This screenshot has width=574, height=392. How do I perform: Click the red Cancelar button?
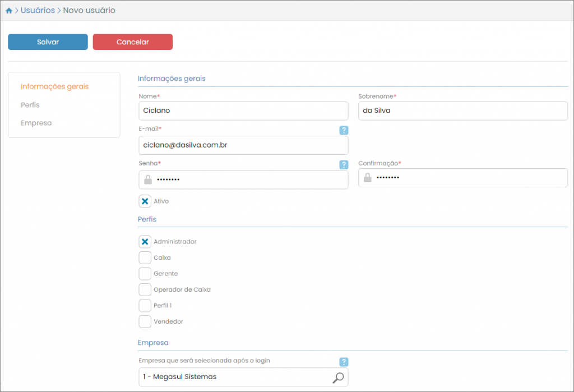(132, 42)
